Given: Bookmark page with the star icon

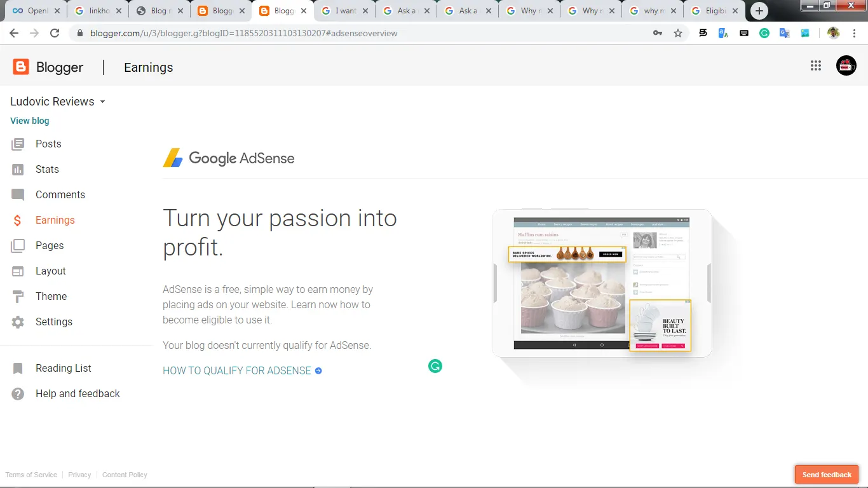Looking at the screenshot, I should (x=678, y=33).
